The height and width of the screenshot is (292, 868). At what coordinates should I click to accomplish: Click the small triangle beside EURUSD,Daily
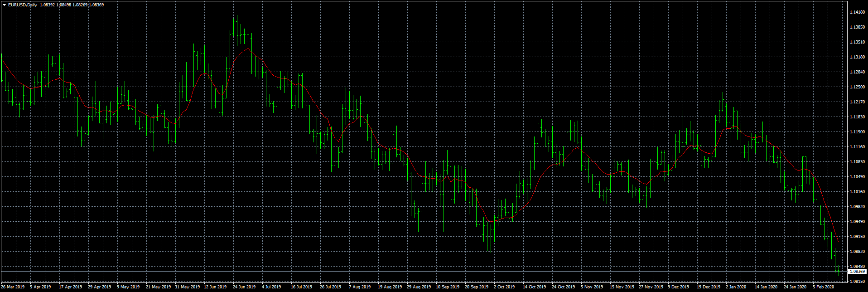(x=4, y=5)
